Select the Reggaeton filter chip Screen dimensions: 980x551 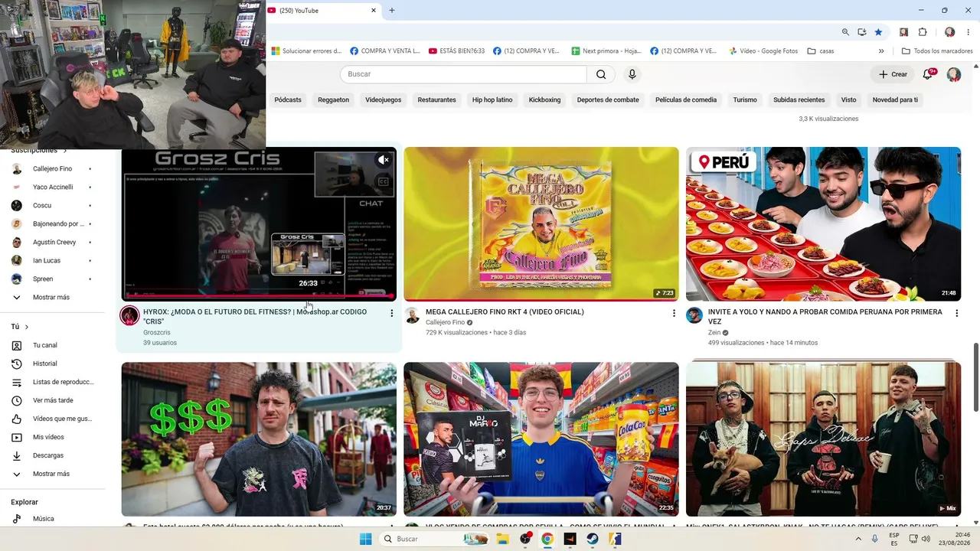333,99
